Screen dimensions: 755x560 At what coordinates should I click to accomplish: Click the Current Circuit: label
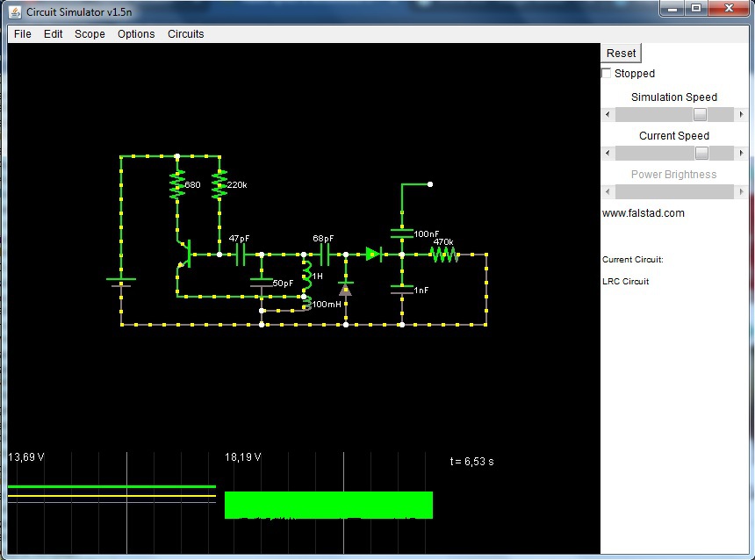[632, 260]
